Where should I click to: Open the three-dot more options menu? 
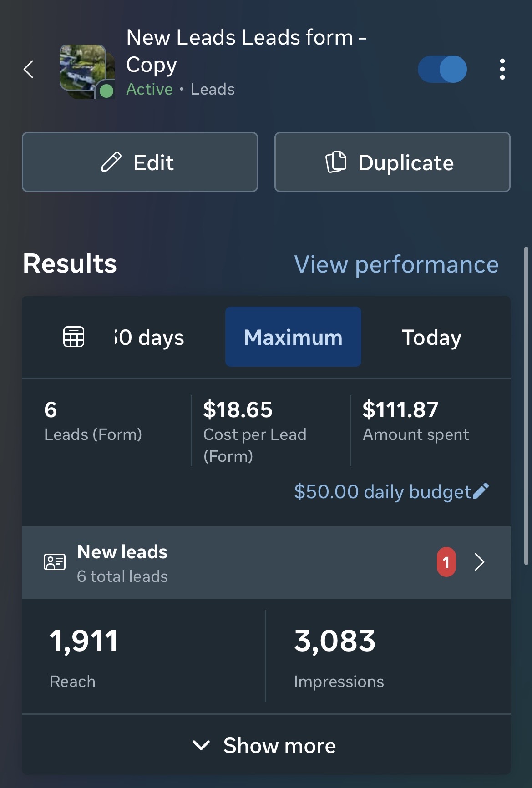(x=502, y=69)
